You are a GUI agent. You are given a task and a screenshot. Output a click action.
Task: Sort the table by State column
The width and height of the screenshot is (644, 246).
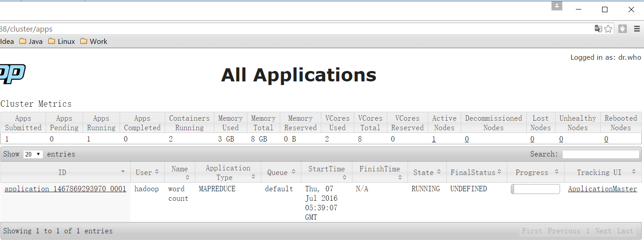427,172
